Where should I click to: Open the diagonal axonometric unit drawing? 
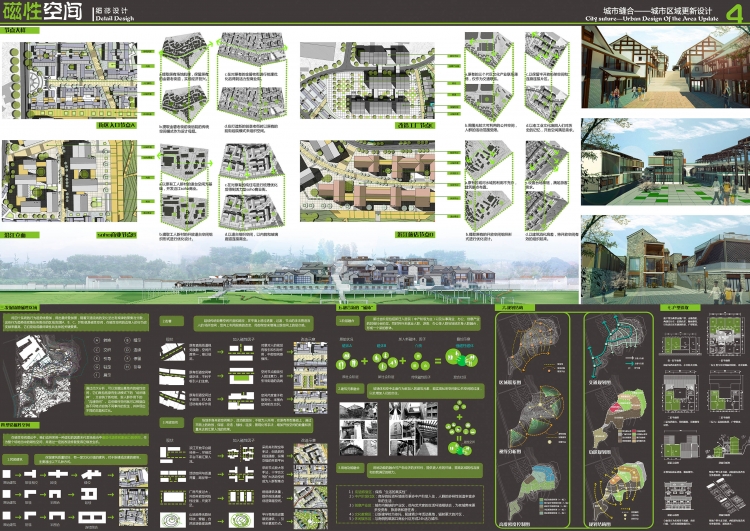[726, 498]
